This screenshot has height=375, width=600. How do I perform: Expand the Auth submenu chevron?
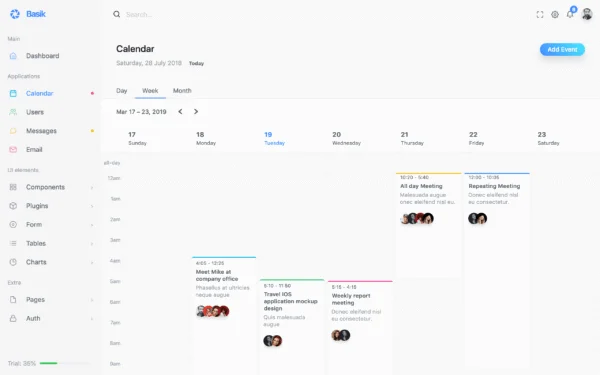point(92,319)
